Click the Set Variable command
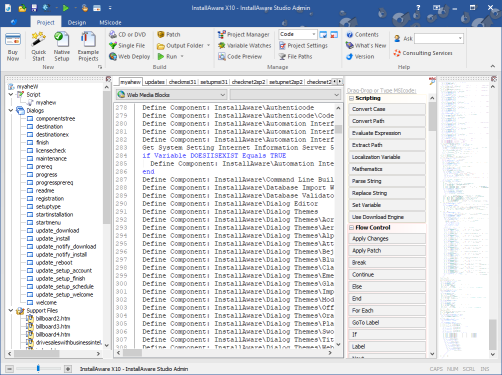Viewport: 502px width, 375px height. pyautogui.click(x=387, y=205)
